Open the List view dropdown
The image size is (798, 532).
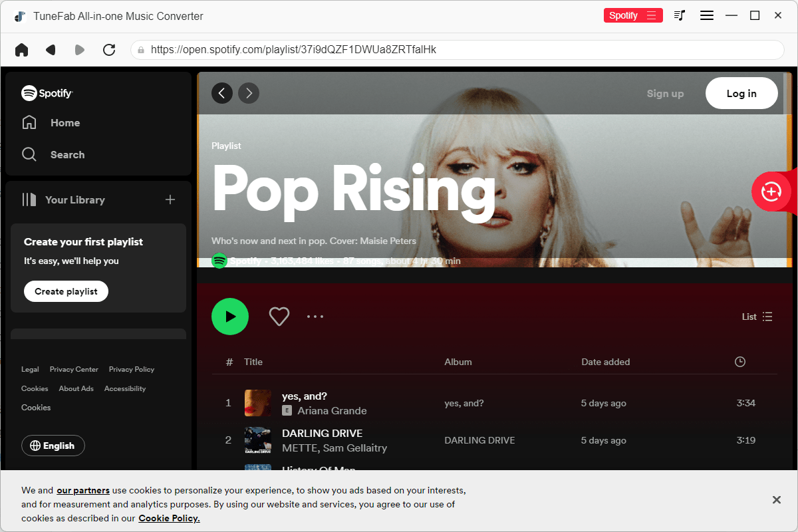click(757, 317)
